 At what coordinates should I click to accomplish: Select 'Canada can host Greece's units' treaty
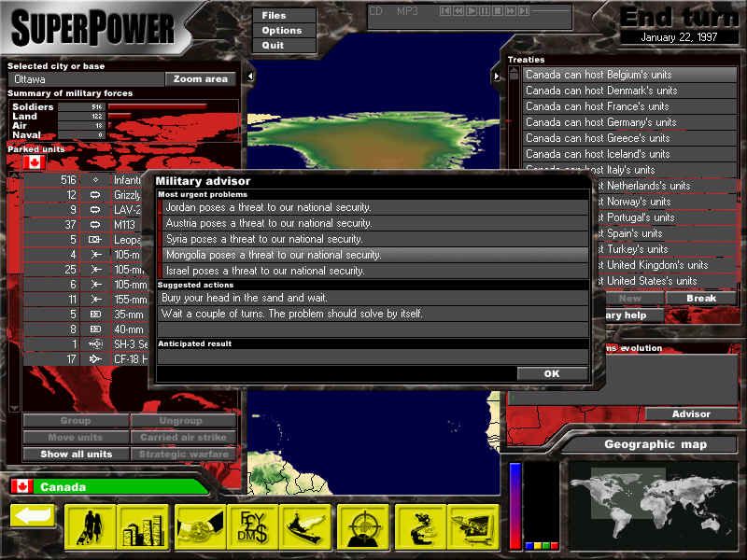point(629,138)
